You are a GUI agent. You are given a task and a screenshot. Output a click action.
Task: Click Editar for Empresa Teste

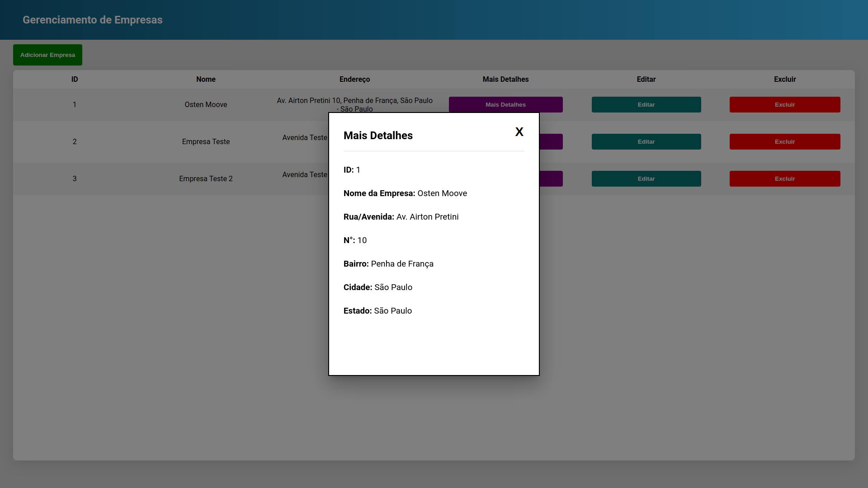pos(646,141)
